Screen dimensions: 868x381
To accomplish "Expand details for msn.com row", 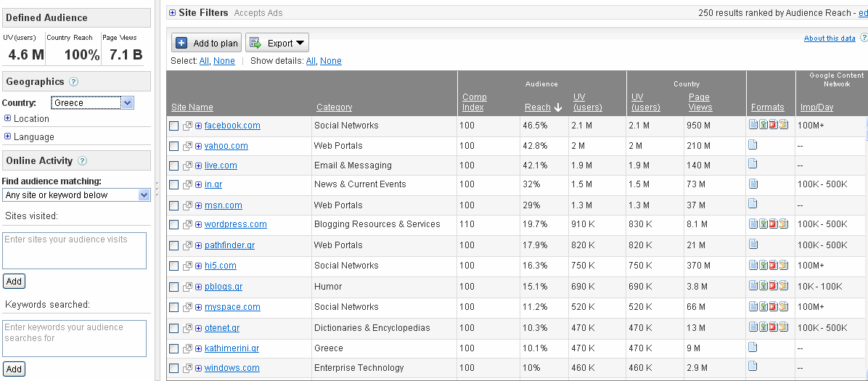I will (198, 206).
